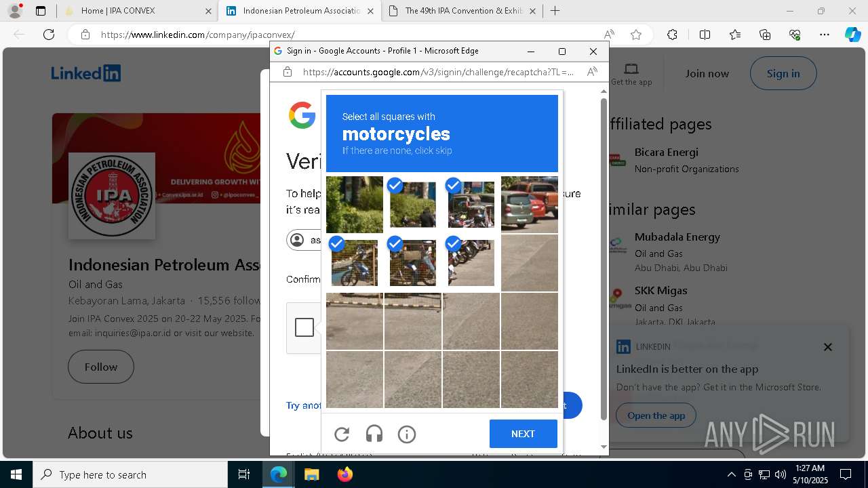Viewport: 868px width, 488px height.
Task: Open Read aloud in the Sign in popup
Action: (x=592, y=72)
